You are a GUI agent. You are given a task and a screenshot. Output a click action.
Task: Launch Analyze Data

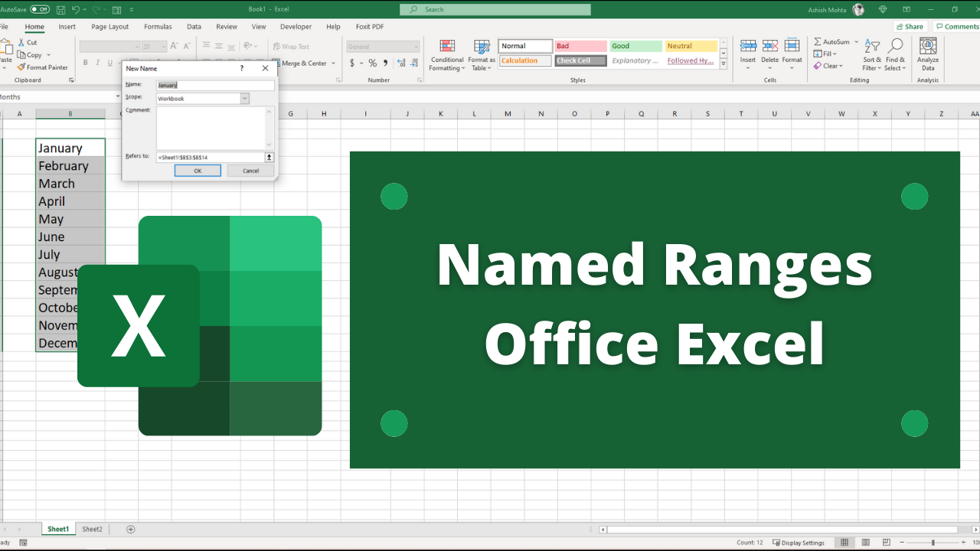pos(928,55)
